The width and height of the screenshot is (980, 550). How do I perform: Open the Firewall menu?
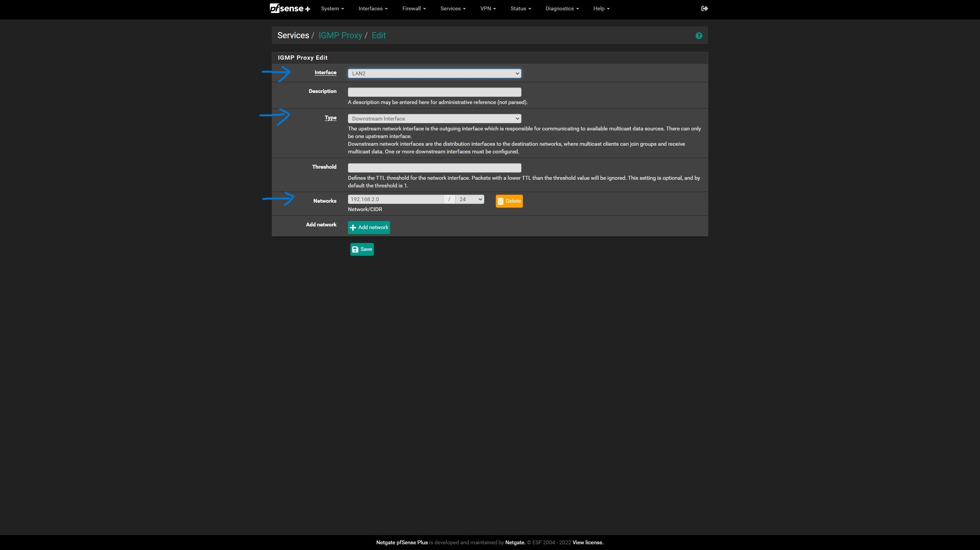414,8
